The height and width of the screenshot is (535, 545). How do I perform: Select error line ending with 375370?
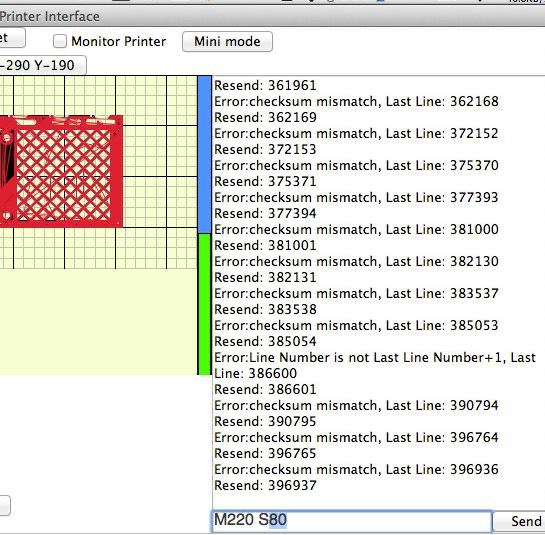[356, 165]
